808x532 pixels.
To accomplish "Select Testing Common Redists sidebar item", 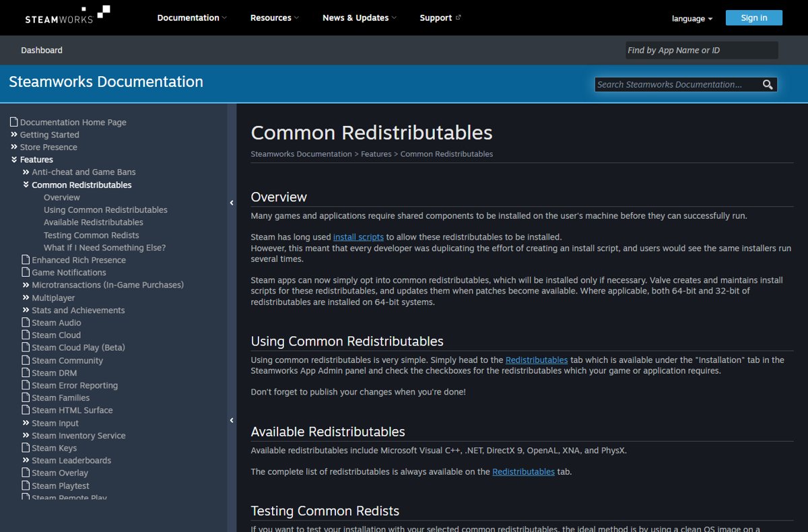I will click(92, 235).
